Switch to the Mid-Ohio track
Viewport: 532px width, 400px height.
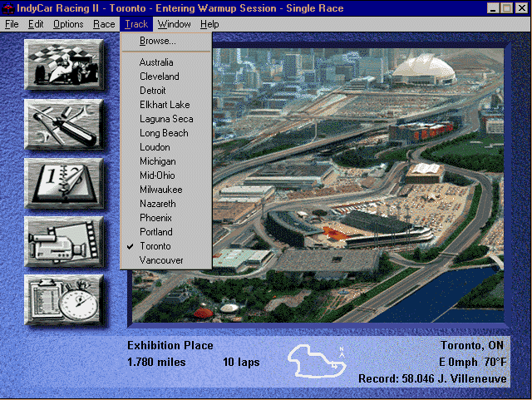(x=157, y=175)
